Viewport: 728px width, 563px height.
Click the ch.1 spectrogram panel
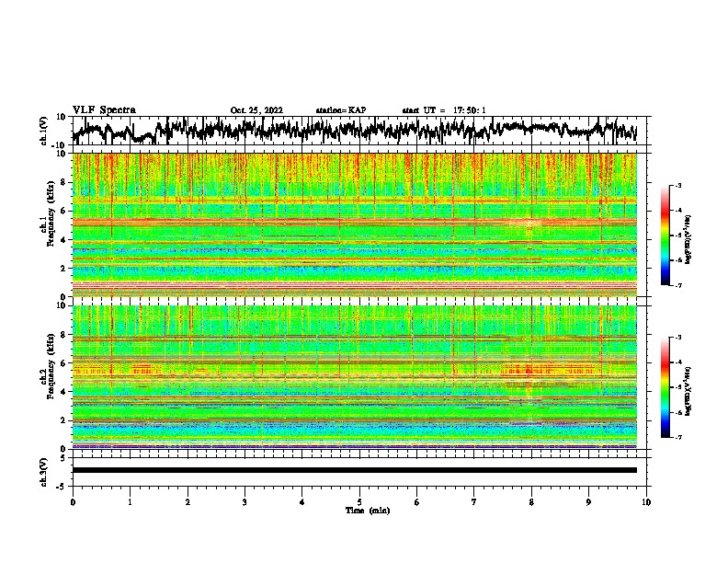coord(355,224)
